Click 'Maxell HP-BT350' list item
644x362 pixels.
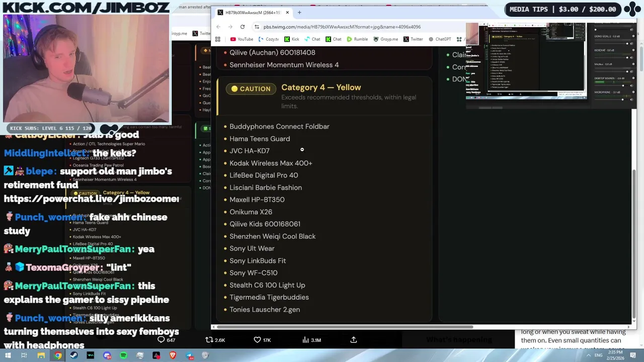[257, 200]
